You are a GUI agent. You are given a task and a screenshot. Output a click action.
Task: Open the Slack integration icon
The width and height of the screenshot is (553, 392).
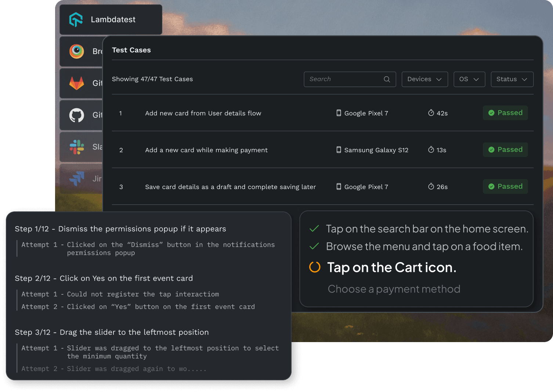[77, 147]
